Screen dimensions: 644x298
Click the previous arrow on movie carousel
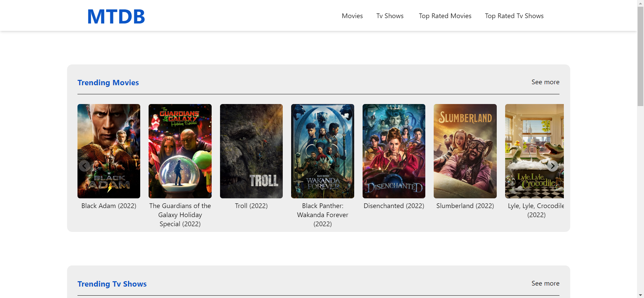[84, 166]
